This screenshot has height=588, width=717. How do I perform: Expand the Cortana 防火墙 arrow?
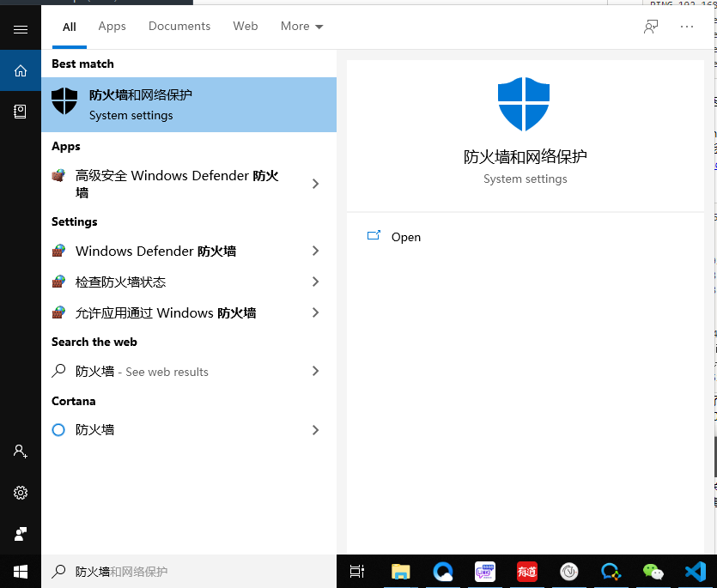point(315,430)
